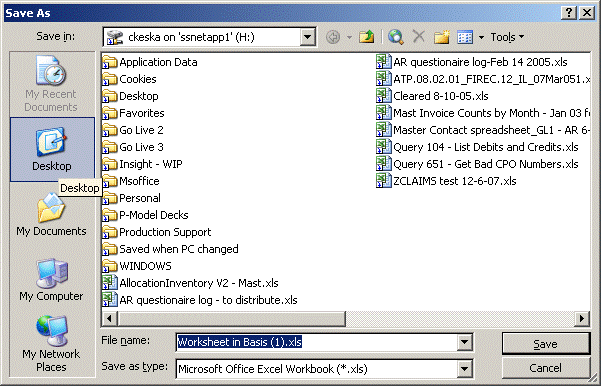
Task: Select the Favorites folder
Action: pos(133,113)
